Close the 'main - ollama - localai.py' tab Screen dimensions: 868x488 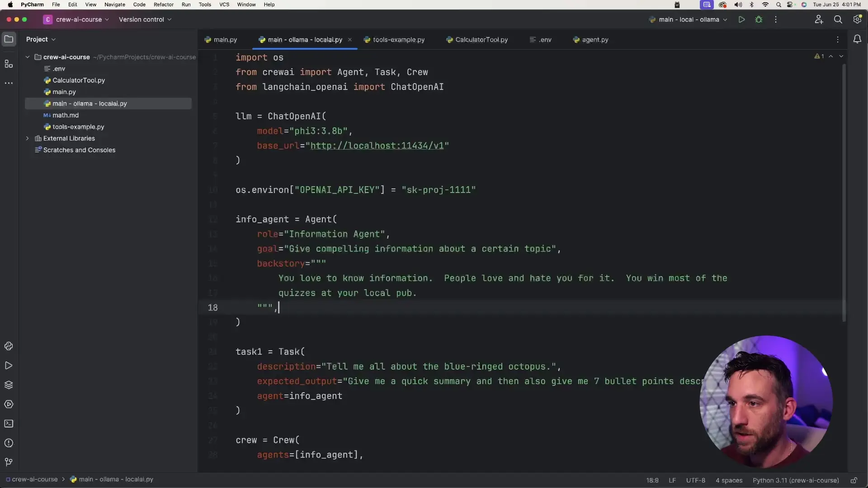tap(349, 40)
